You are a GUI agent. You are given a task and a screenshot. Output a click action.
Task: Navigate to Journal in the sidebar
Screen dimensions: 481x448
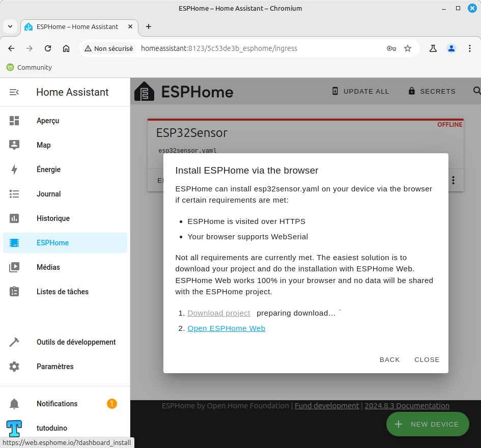[48, 194]
